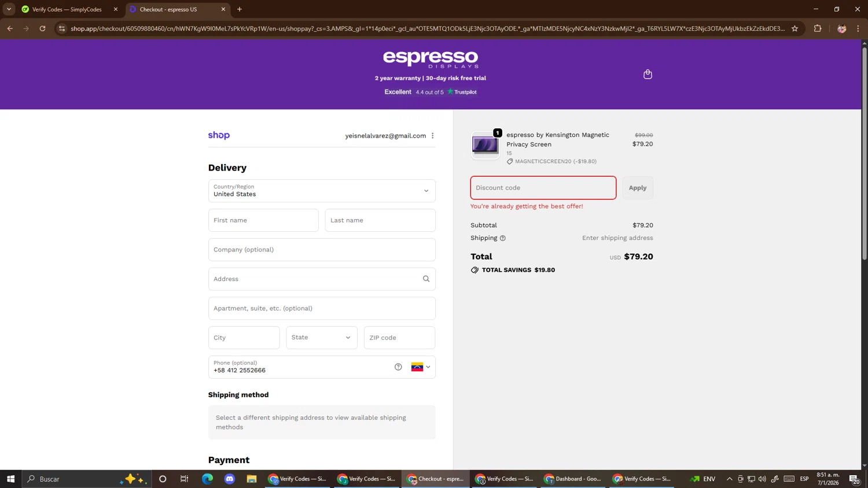This screenshot has height=488, width=868.
Task: Click the City field
Action: coord(244,338)
